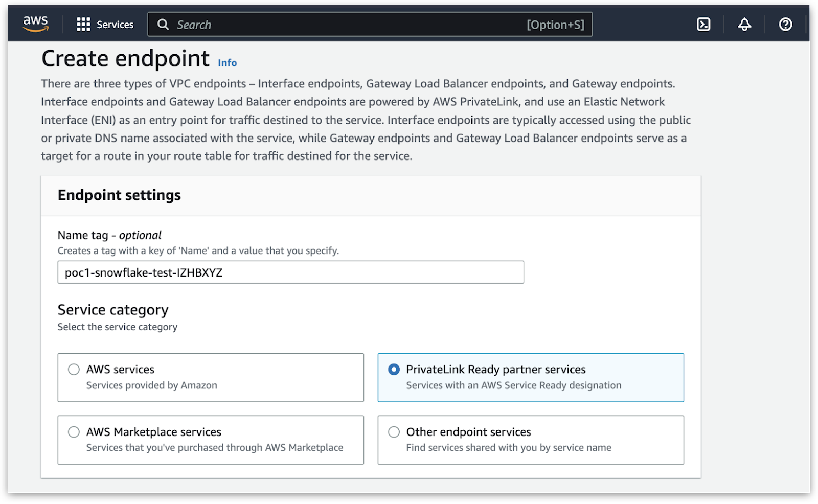The height and width of the screenshot is (504, 818).
Task: Choose the Other endpoint services radio button
Action: tap(394, 432)
